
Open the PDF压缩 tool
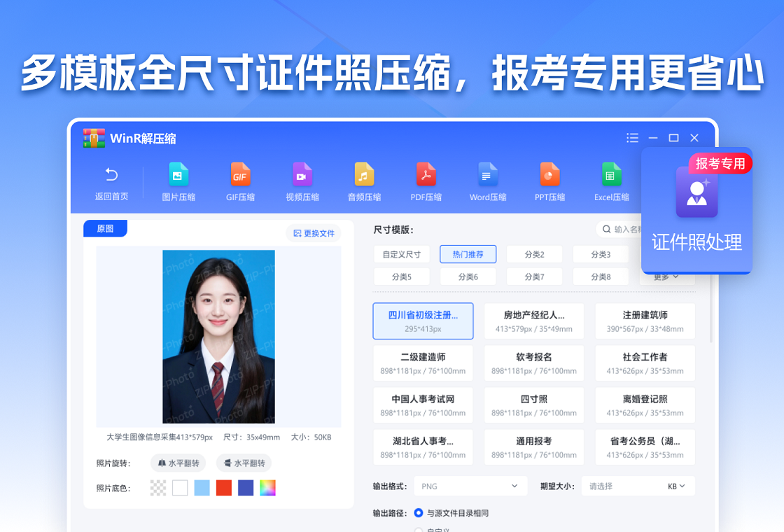(x=426, y=182)
